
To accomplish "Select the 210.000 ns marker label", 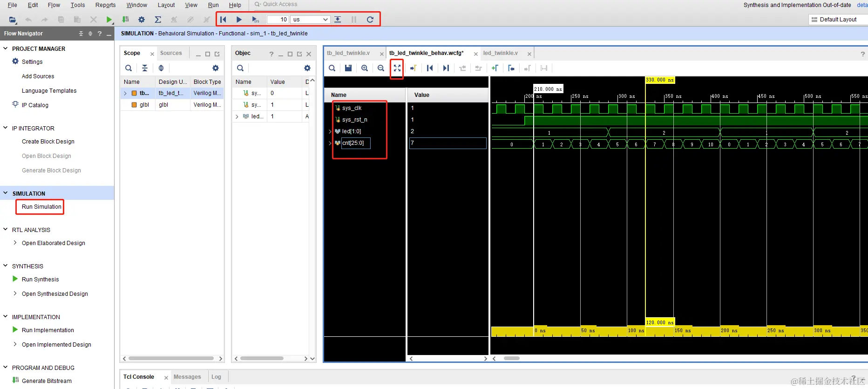I will 548,89.
